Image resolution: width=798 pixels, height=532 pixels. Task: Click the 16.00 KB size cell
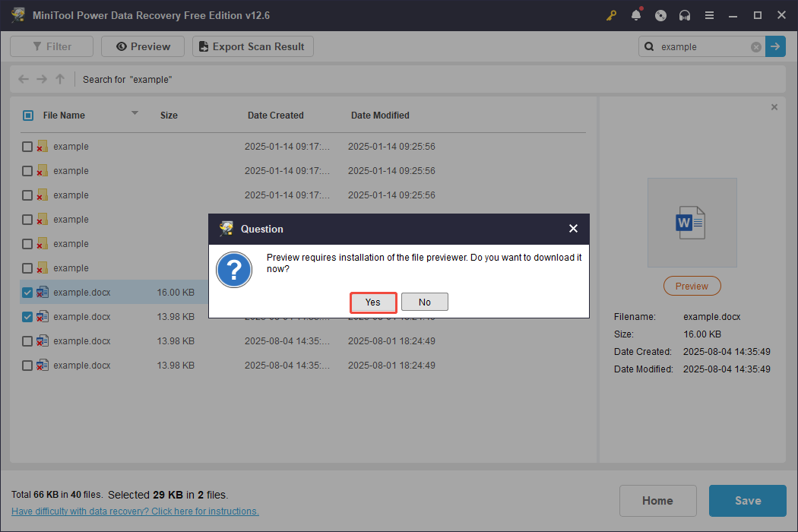(x=176, y=293)
